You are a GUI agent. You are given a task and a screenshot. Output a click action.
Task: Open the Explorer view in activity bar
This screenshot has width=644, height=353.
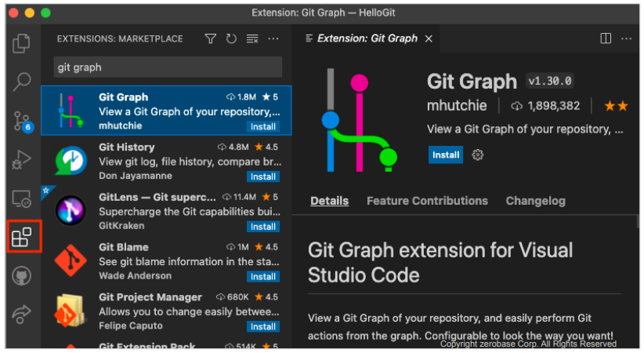coord(21,43)
